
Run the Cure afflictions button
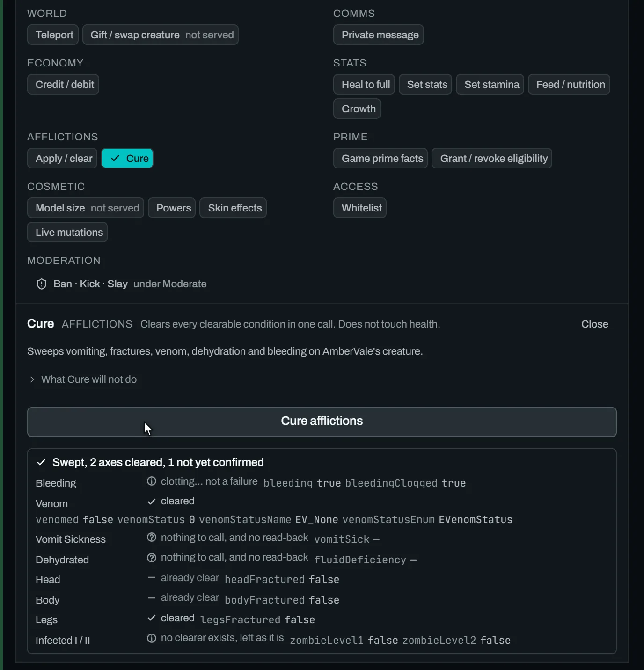[x=322, y=422]
